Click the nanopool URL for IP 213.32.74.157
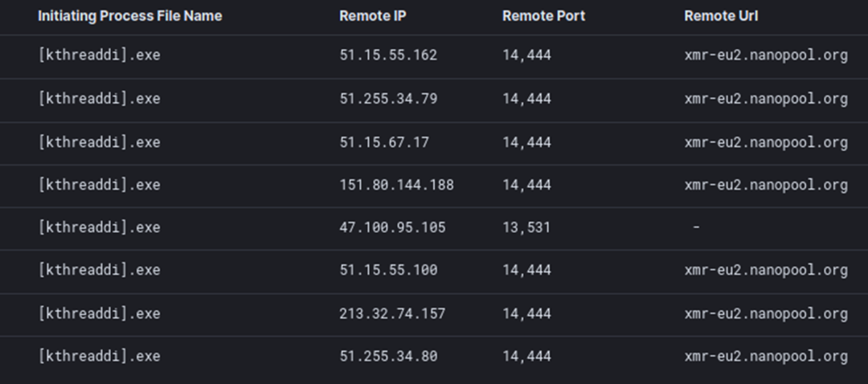This screenshot has height=384, width=868. point(765,313)
